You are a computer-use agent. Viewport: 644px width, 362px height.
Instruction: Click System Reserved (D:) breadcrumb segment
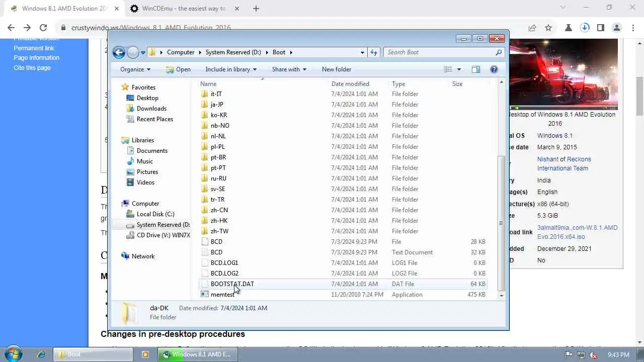tap(233, 52)
